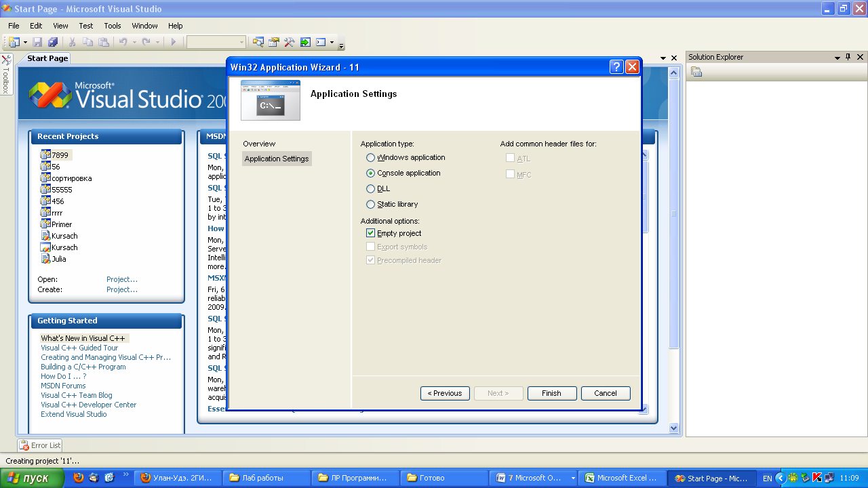Click the green arrow toolbar icon
Screen dimensions: 868x488
(x=305, y=42)
